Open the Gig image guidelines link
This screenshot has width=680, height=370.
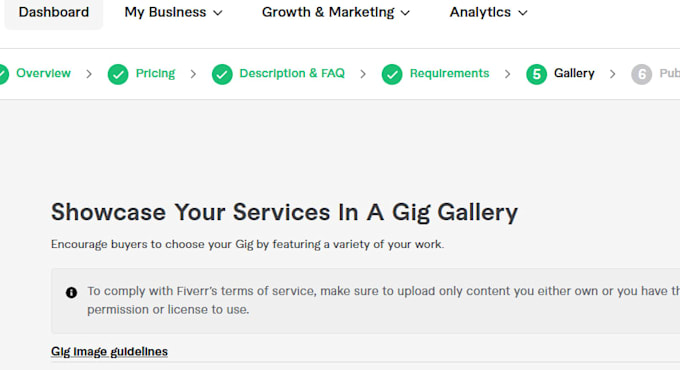tap(109, 351)
